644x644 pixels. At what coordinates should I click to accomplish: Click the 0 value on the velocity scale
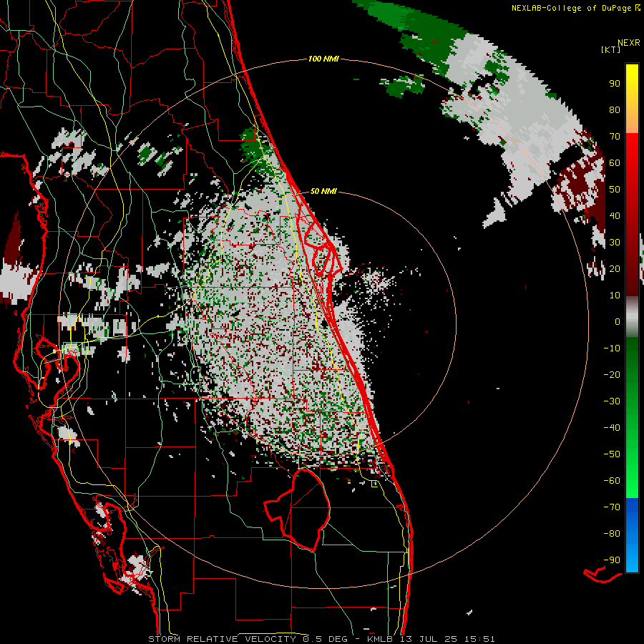pos(618,321)
